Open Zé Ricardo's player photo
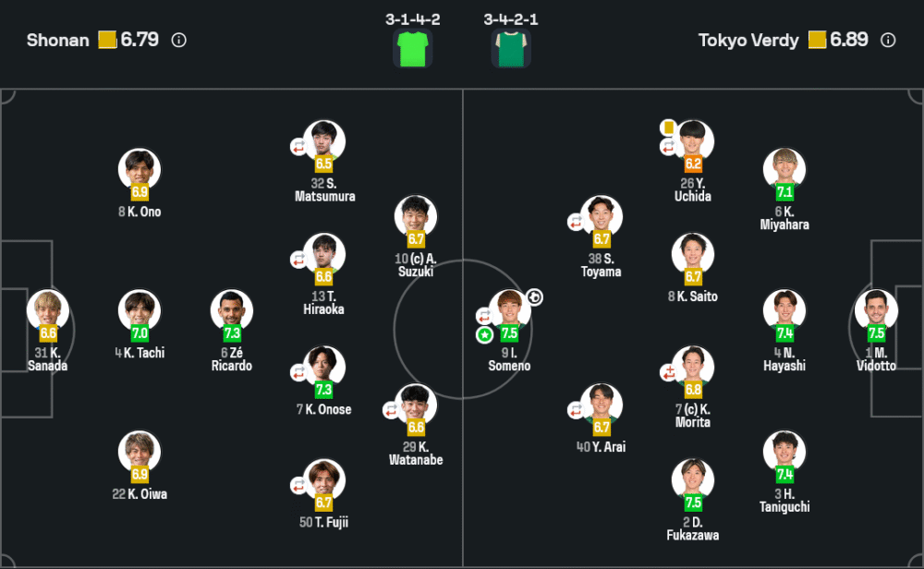This screenshot has height=569, width=924. 232,310
